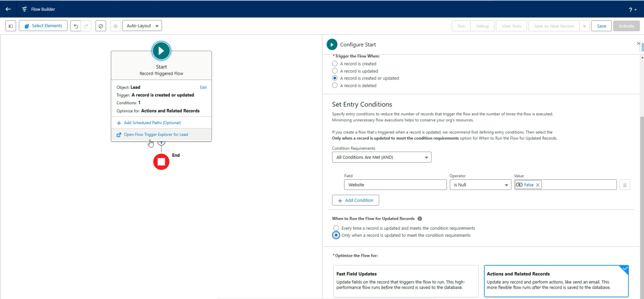Click the undo arrow icon
The width and height of the screenshot is (644, 299).
coord(76,26)
